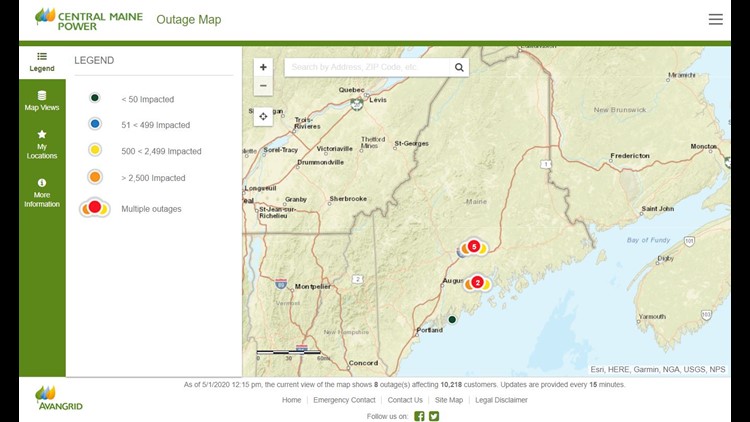Click the search magnifier icon
This screenshot has width=750, height=422.
click(459, 68)
